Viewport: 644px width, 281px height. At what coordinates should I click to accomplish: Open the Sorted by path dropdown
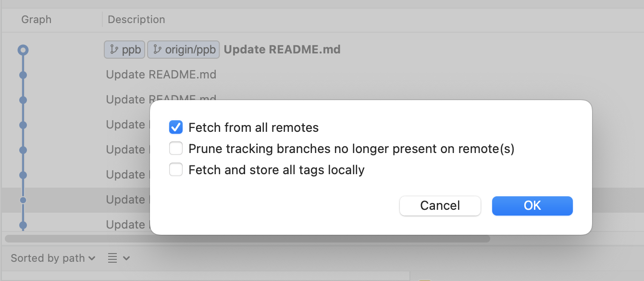click(53, 258)
